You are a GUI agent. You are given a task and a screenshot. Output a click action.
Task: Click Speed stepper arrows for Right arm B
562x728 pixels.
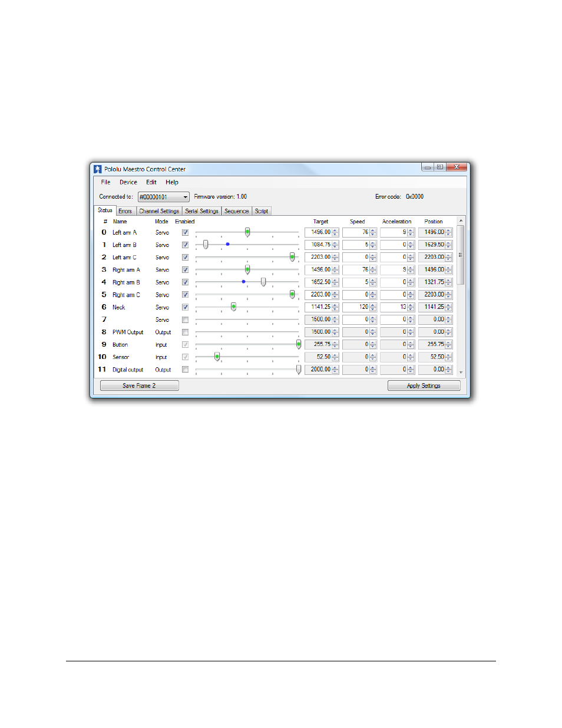(x=373, y=282)
